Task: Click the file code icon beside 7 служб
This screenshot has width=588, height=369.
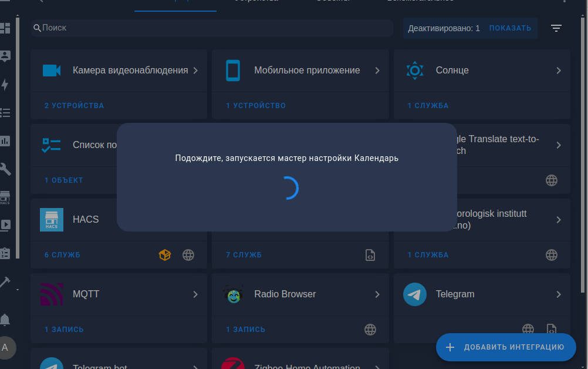Action: [370, 255]
